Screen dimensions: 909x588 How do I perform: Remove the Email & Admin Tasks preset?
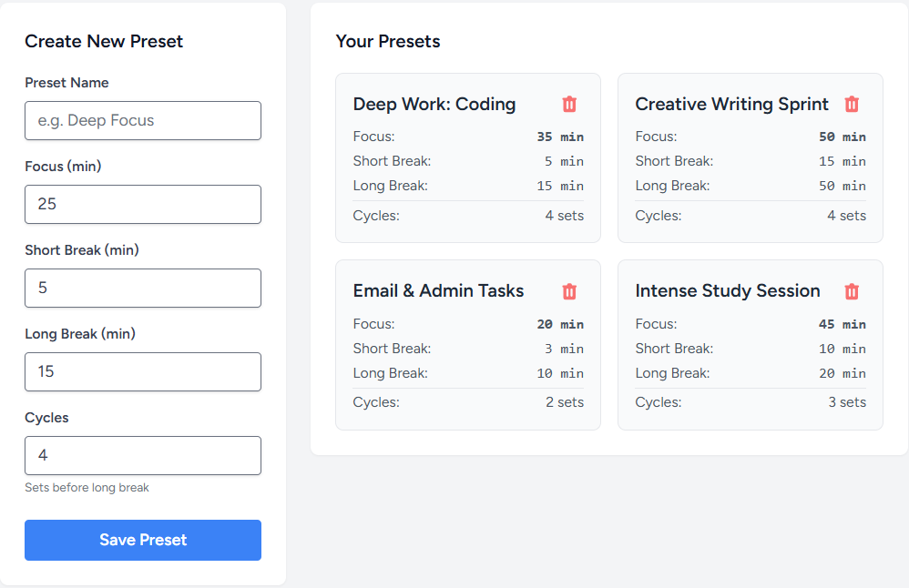point(569,291)
